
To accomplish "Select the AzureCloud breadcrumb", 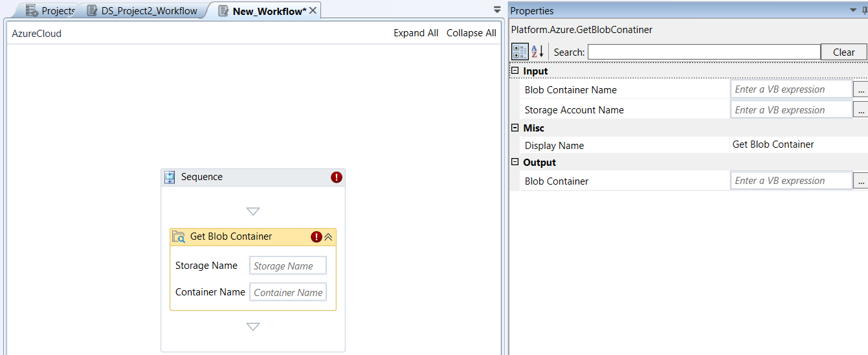I will (x=37, y=33).
